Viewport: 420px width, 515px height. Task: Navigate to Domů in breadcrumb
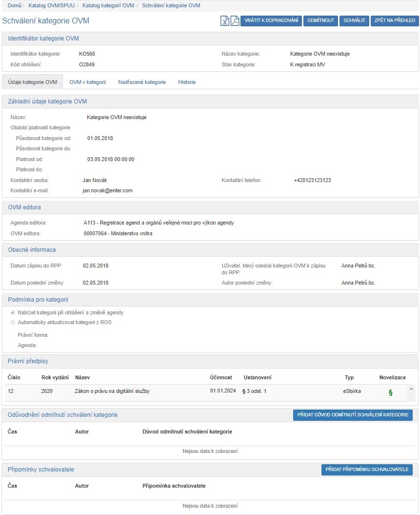(14, 5)
